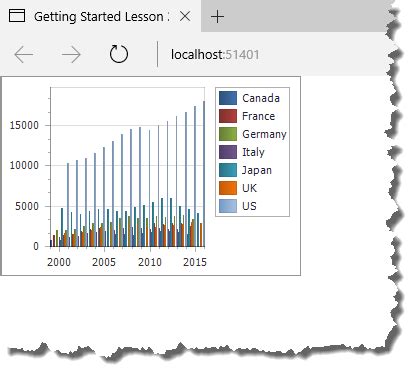Viewport: 416px width, 373px height.
Task: Click the Italy legend color swatch
Action: pyautogui.click(x=228, y=152)
